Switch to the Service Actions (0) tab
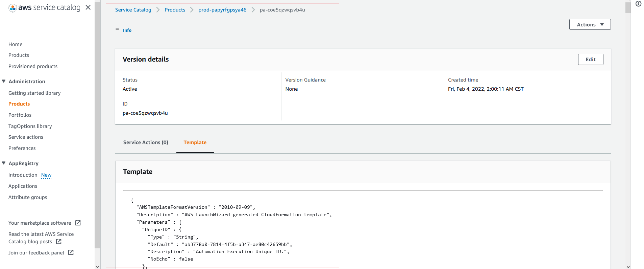644x269 pixels. pos(146,142)
